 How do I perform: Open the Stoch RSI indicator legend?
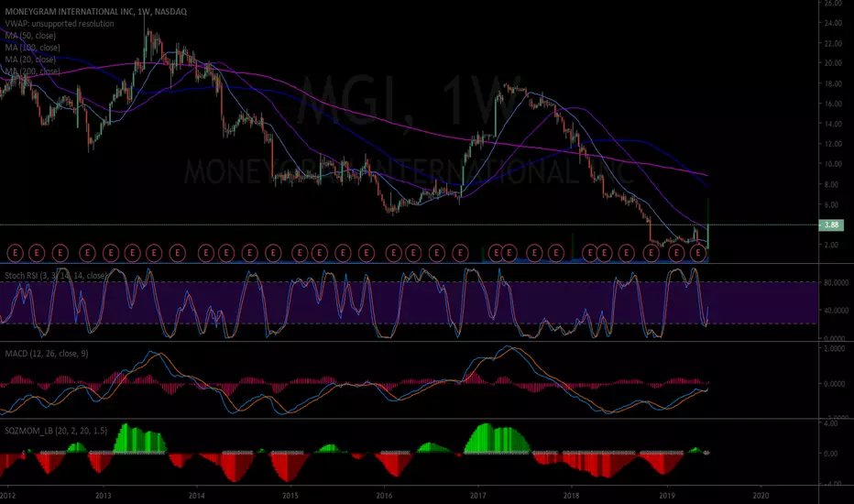click(55, 276)
